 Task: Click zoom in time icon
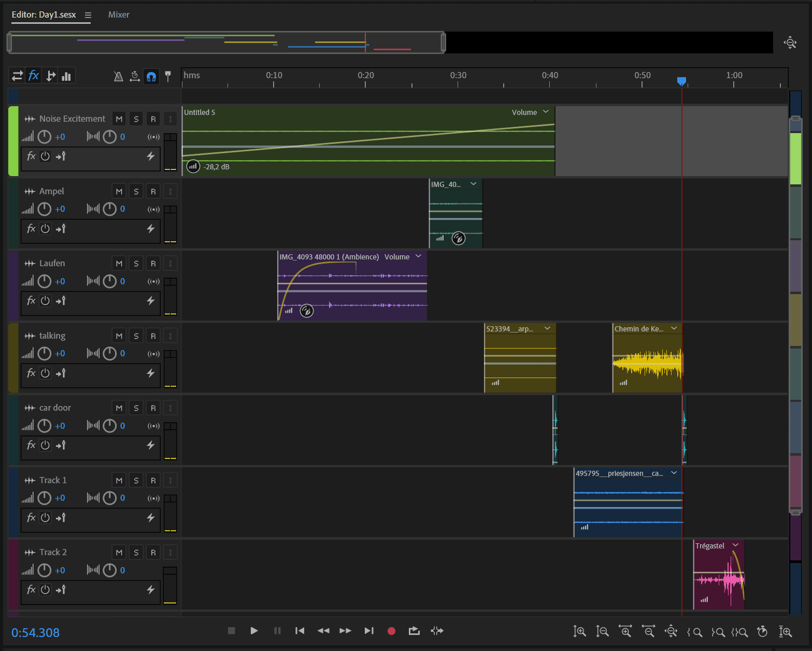pyautogui.click(x=625, y=631)
